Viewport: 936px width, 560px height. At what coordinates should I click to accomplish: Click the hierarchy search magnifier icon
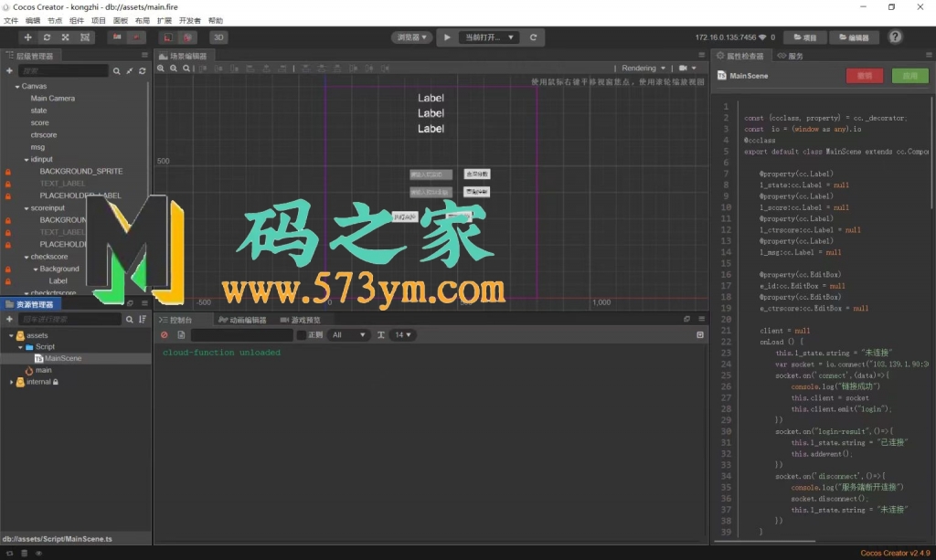tap(116, 71)
